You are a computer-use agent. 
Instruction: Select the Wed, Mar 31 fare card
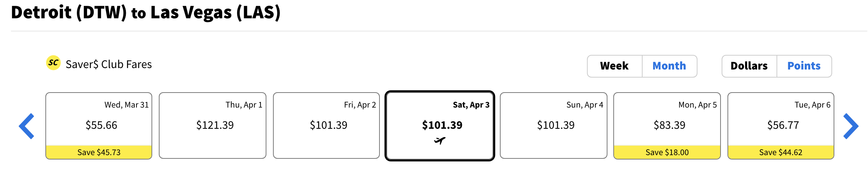click(99, 126)
